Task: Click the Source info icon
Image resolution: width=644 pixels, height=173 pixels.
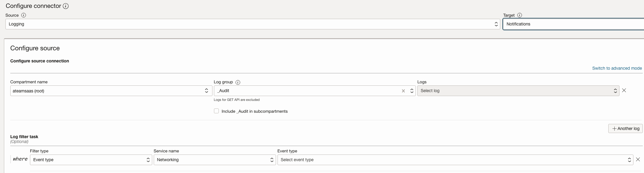Action: 23,15
